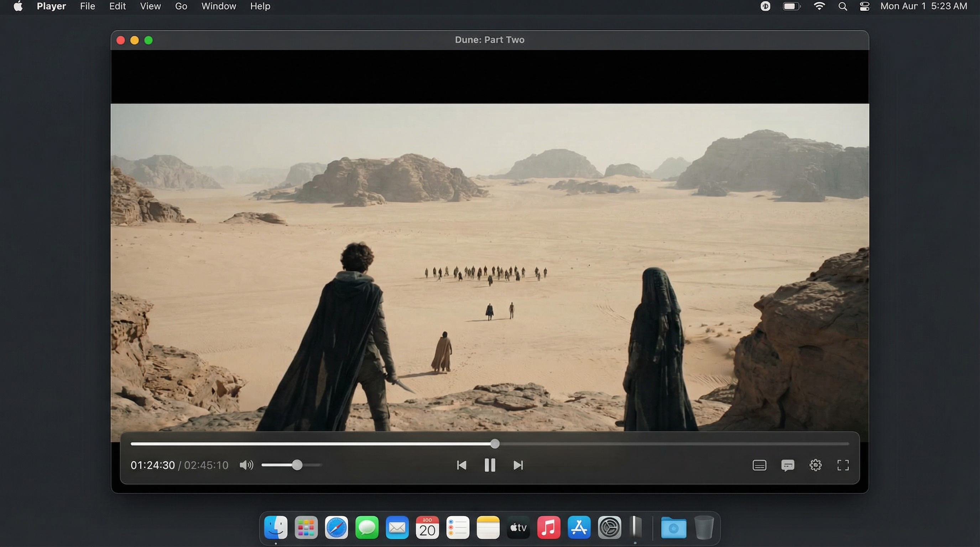Toggle the subtitles caption icon

coord(787,465)
